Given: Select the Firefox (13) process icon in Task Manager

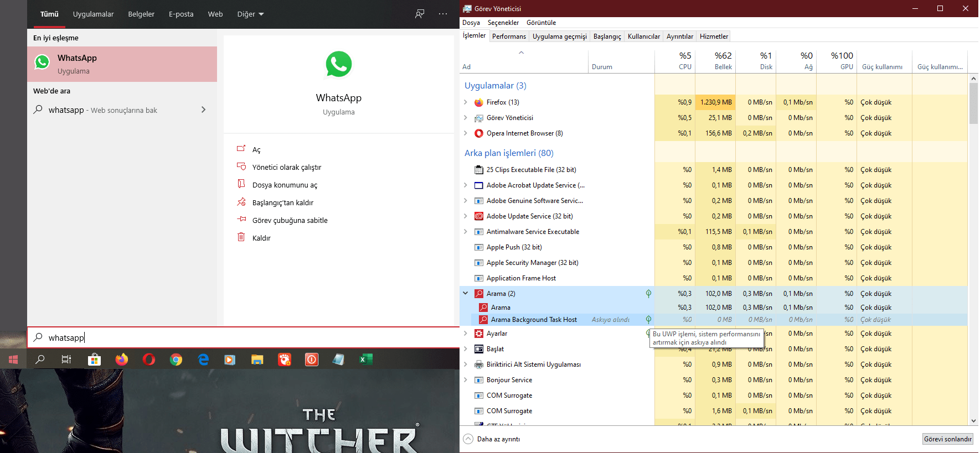Looking at the screenshot, I should (479, 102).
